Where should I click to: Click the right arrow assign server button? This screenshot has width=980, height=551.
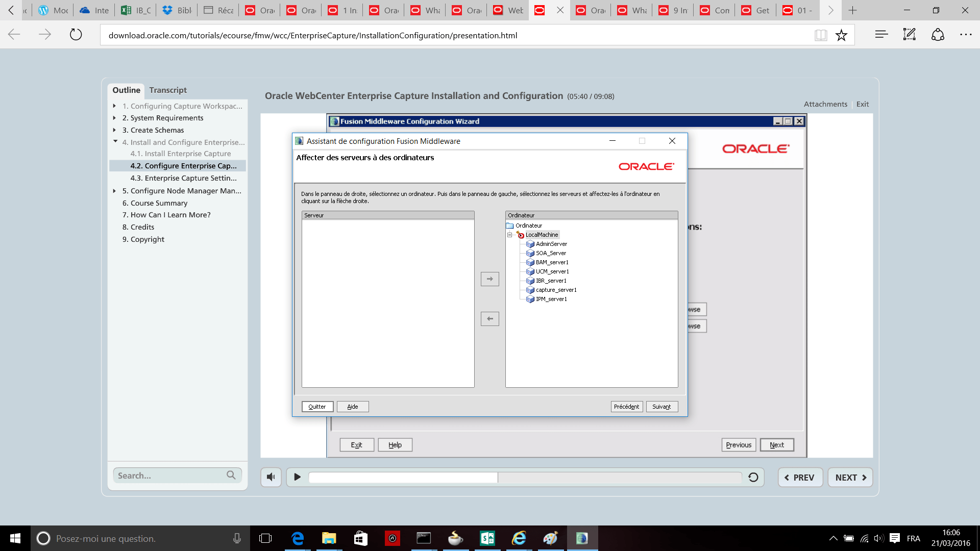tap(489, 279)
